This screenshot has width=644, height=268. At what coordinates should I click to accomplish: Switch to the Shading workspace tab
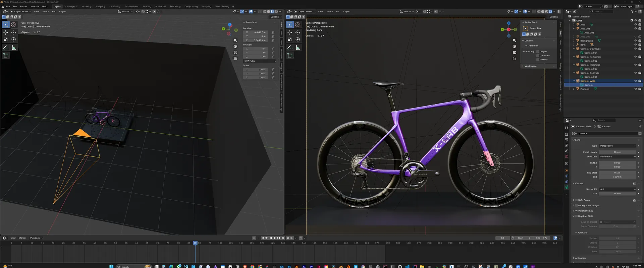(x=147, y=6)
